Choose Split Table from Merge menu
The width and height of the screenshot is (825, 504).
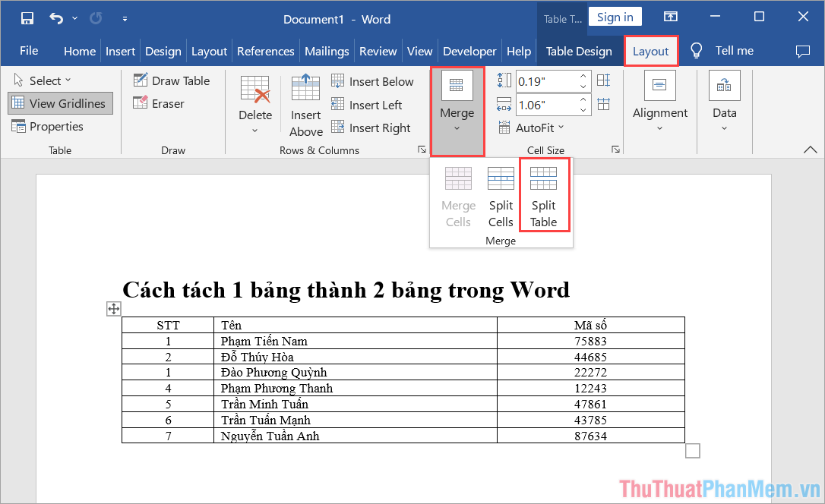544,195
